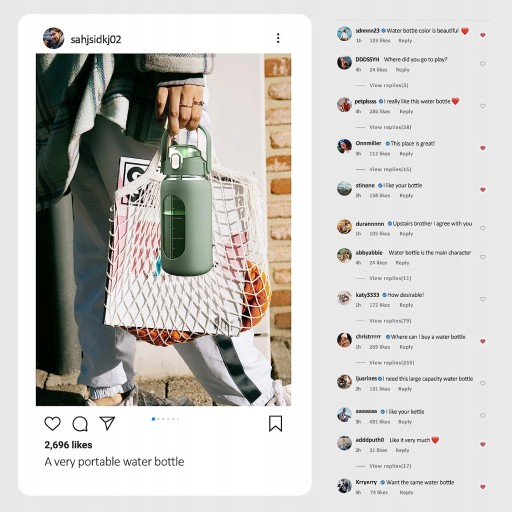This screenshot has height=512, width=512.
Task: Unlike Onnmiller's comment red heart
Action: point(482,148)
